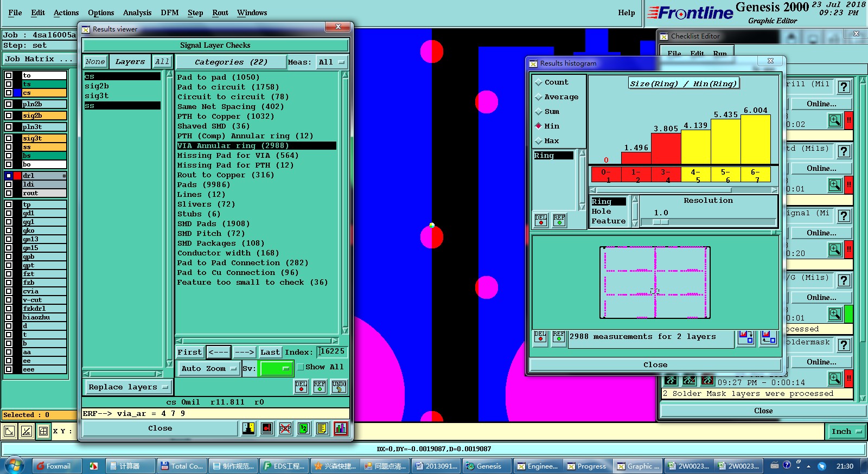
Task: Click Last navigation button
Action: tap(270, 353)
